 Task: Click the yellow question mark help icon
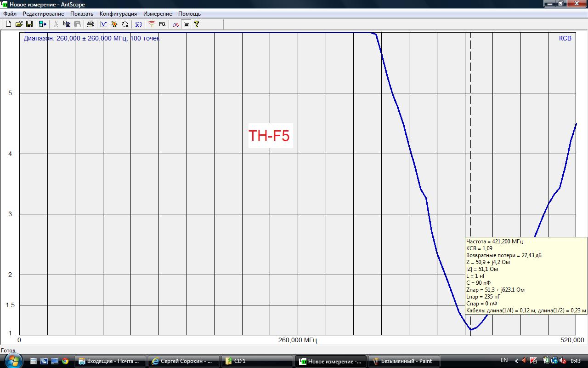click(197, 24)
